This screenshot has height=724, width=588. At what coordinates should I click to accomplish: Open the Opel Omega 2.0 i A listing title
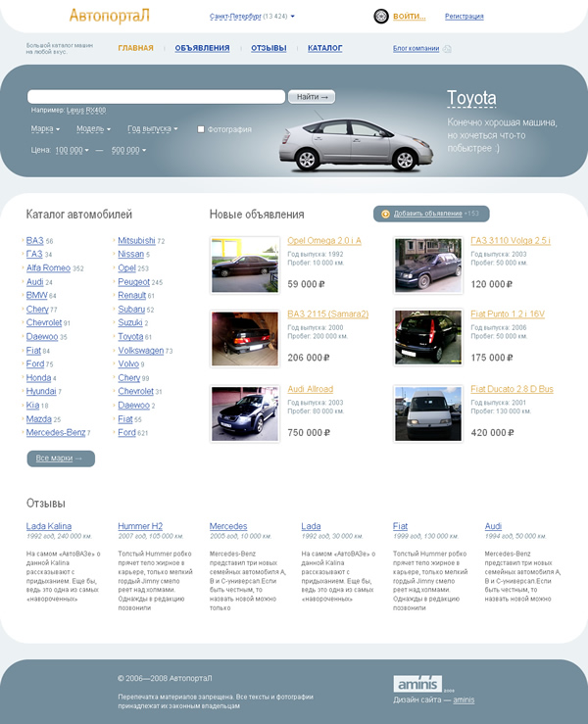[324, 241]
